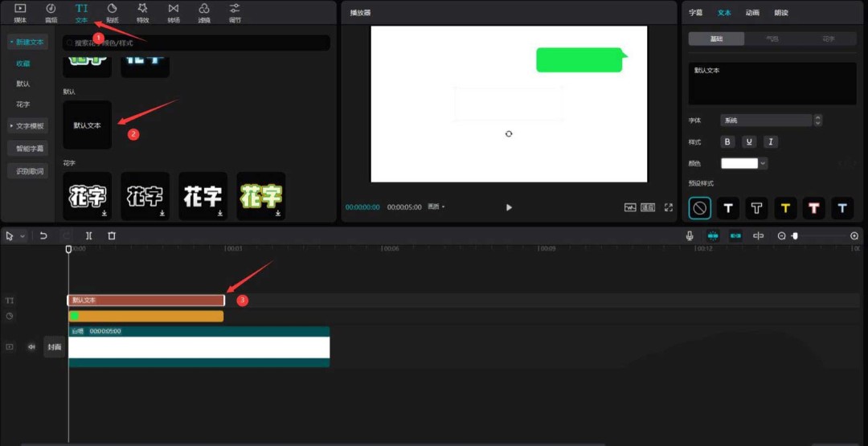The image size is (868, 446).
Task: Open the 贴纸 stickers panel
Action: (112, 12)
